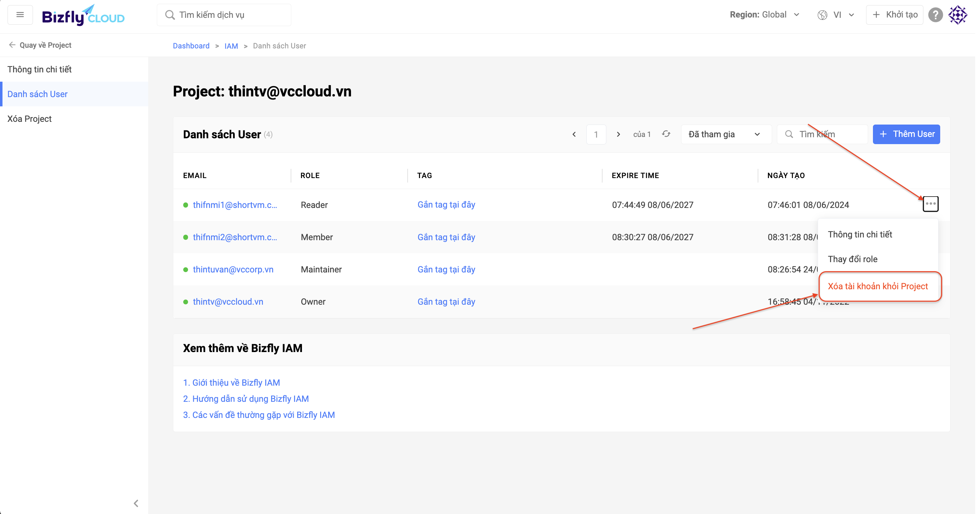Image resolution: width=980 pixels, height=514 pixels.
Task: Click 'Gắn tag tại đây' for Owner row
Action: [446, 302]
